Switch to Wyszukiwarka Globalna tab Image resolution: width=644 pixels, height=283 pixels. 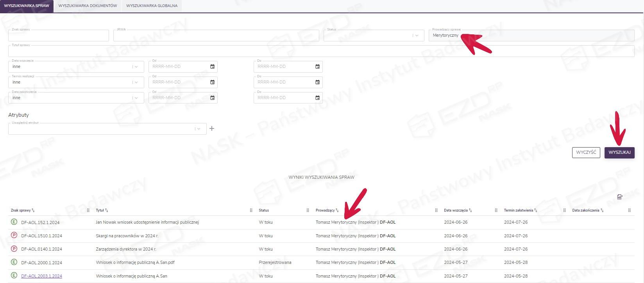point(152,6)
